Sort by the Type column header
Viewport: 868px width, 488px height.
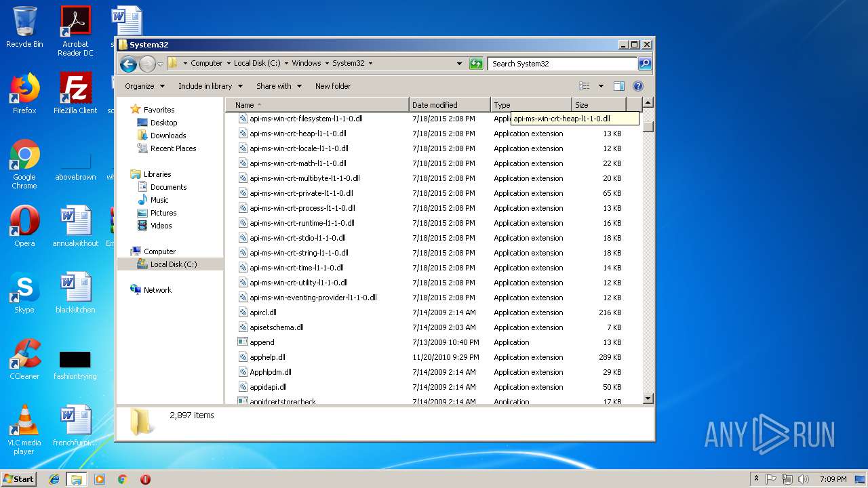(x=532, y=105)
